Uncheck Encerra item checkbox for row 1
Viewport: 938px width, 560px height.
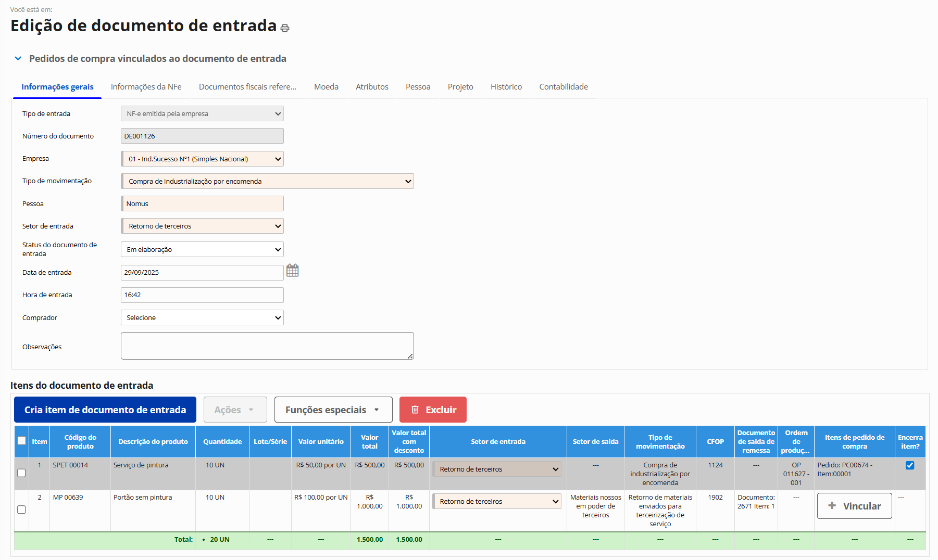click(x=910, y=465)
